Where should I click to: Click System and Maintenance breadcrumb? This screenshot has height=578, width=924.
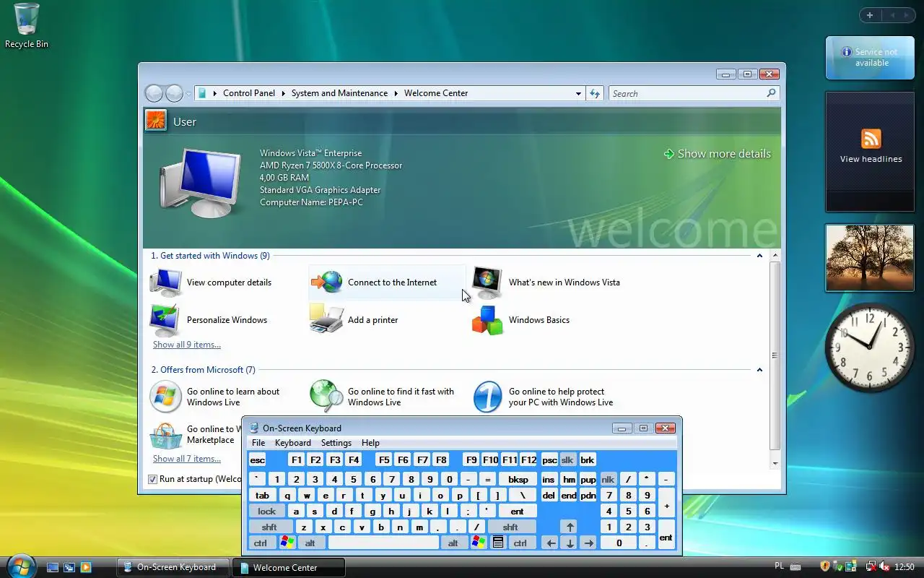pos(339,93)
